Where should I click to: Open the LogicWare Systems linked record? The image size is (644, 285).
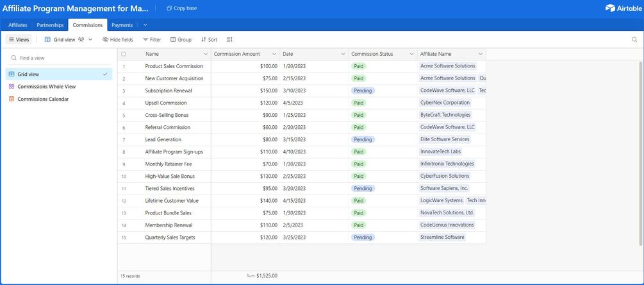pos(441,200)
